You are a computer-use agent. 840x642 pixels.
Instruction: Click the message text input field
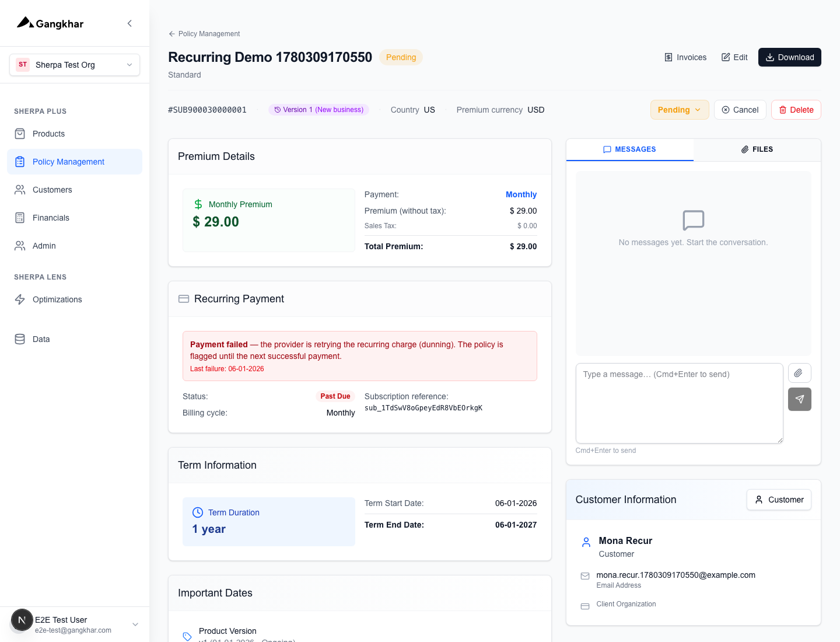pos(679,403)
